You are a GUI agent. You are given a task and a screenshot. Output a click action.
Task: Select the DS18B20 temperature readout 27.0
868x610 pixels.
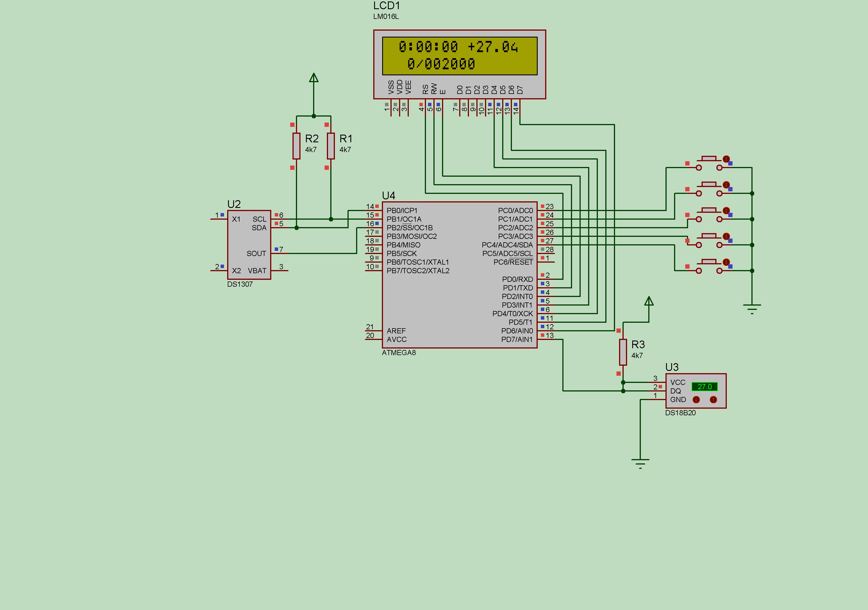tap(704, 387)
